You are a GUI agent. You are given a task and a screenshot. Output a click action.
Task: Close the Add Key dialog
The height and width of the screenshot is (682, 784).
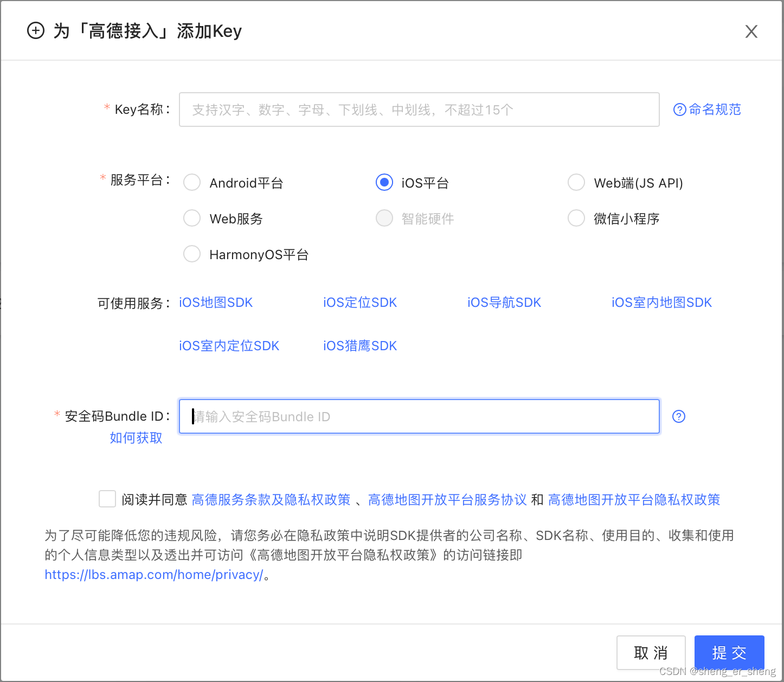[x=751, y=31]
